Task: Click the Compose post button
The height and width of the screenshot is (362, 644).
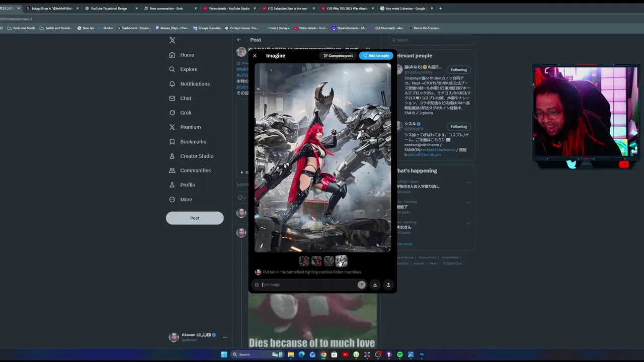Action: (x=338, y=56)
